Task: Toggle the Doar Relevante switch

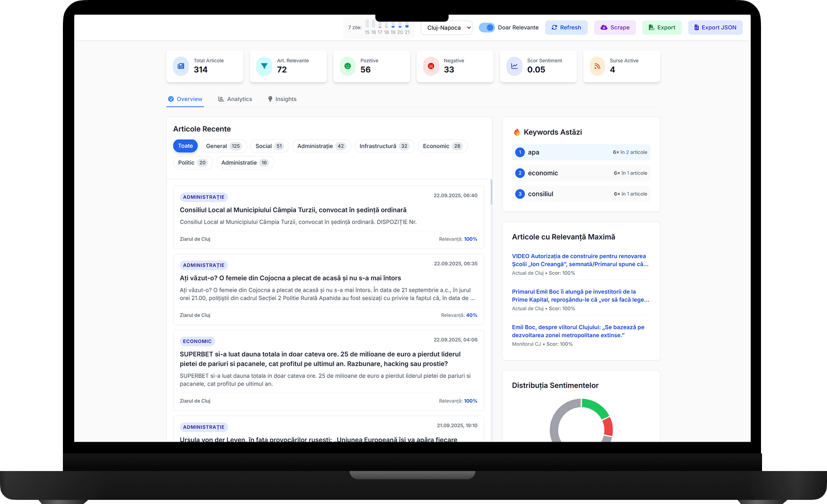Action: point(486,27)
